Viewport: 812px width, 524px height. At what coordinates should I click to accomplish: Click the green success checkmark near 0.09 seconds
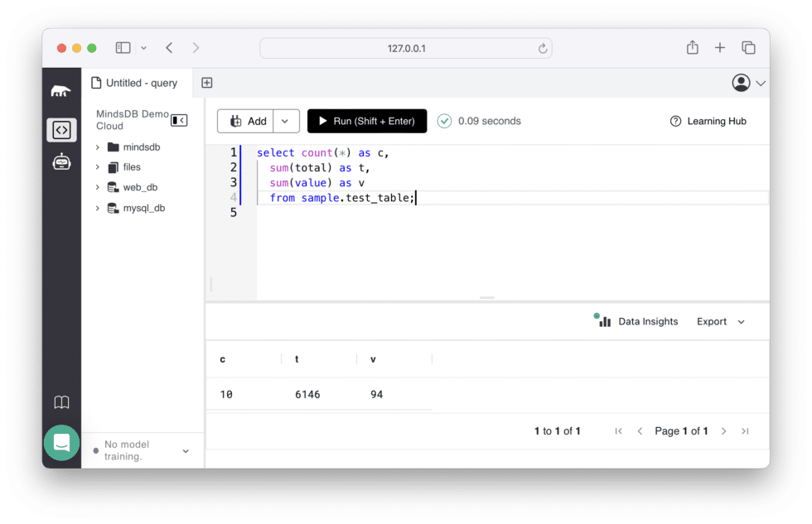tap(444, 121)
